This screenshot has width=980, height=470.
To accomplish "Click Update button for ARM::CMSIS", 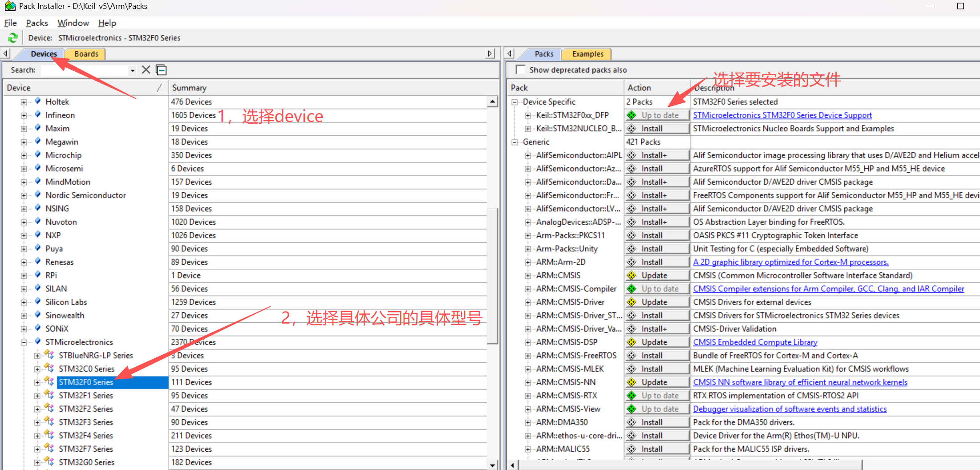I will [x=658, y=276].
